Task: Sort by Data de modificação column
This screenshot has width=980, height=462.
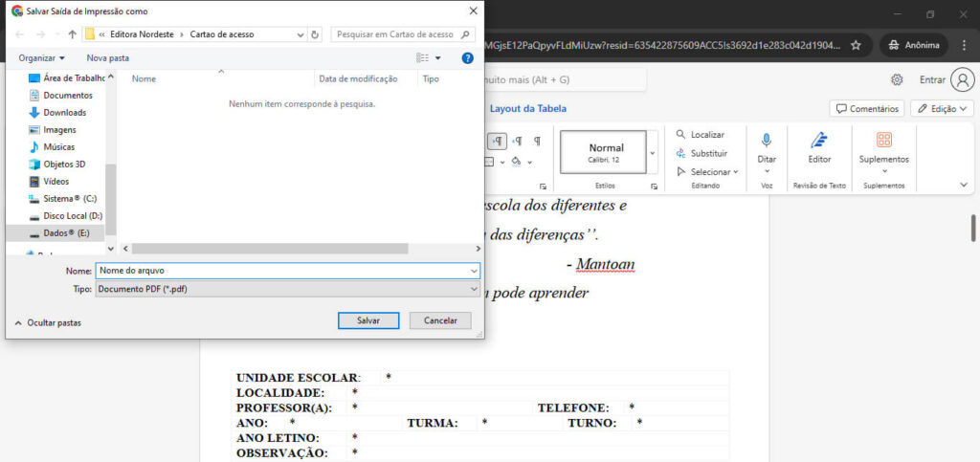Action: coord(358,78)
